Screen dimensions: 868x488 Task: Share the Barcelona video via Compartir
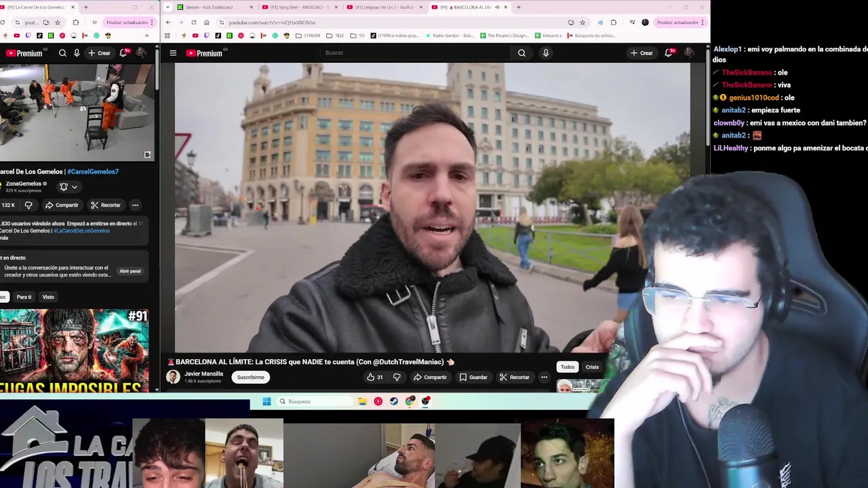tap(430, 377)
